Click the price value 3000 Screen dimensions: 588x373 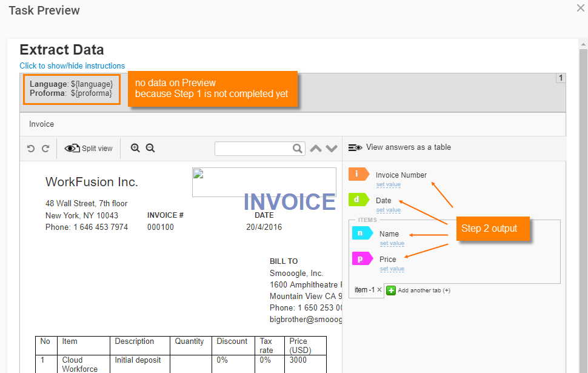click(298, 360)
